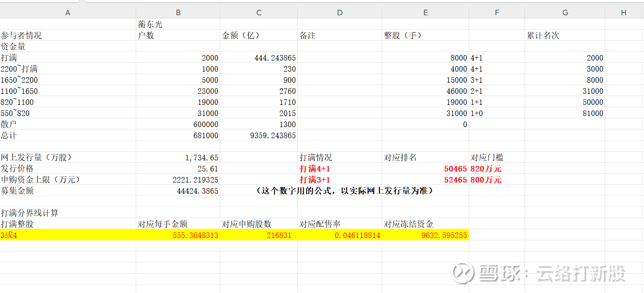The width and height of the screenshot is (644, 293).
Task: Click the red 800万元 threshold cell
Action: pos(497,180)
